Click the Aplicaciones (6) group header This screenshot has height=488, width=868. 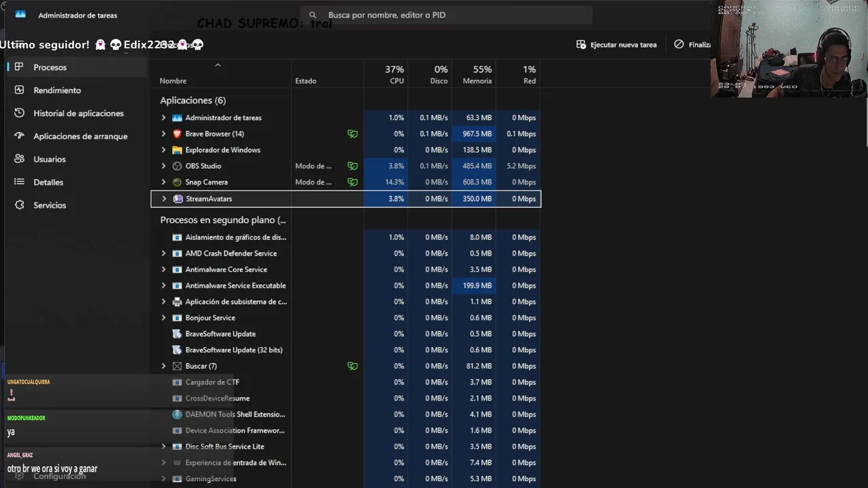(x=193, y=100)
